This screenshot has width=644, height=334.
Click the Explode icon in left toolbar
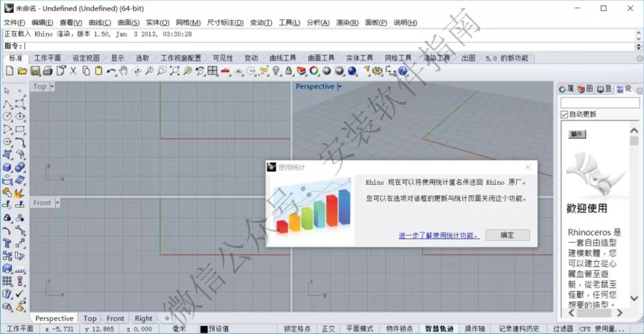tap(20, 192)
